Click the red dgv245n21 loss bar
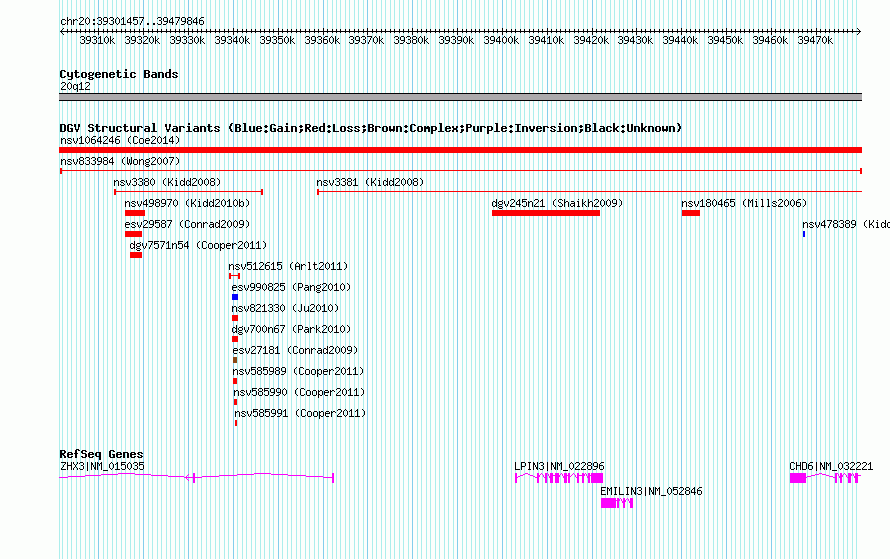The image size is (890, 559). click(546, 213)
